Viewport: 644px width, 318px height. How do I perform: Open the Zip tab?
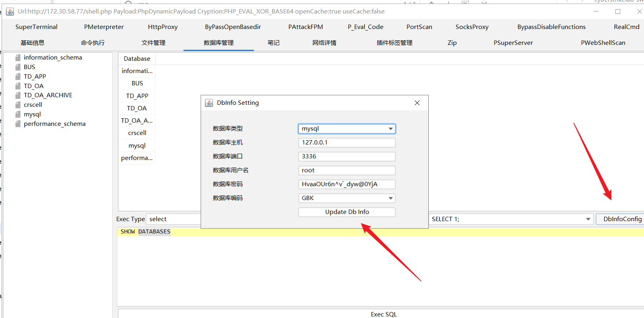coord(452,43)
